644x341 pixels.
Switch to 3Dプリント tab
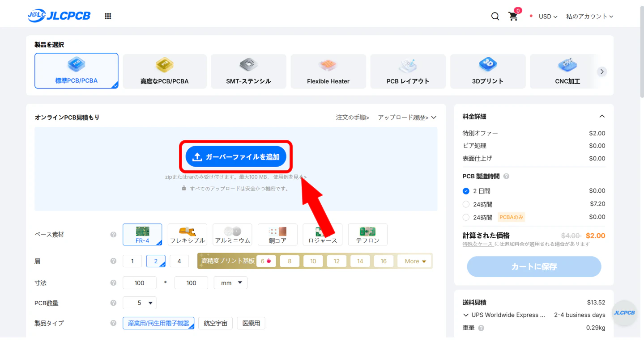pos(488,72)
